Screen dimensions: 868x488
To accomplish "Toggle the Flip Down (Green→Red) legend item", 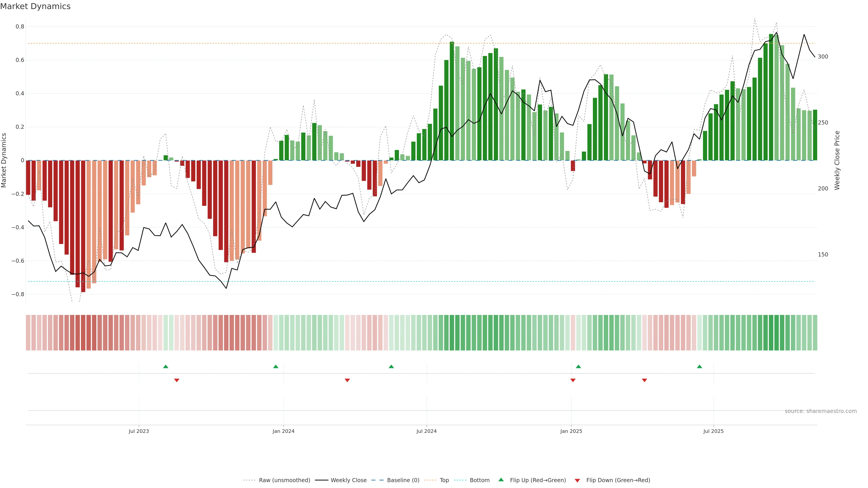I will coord(618,480).
